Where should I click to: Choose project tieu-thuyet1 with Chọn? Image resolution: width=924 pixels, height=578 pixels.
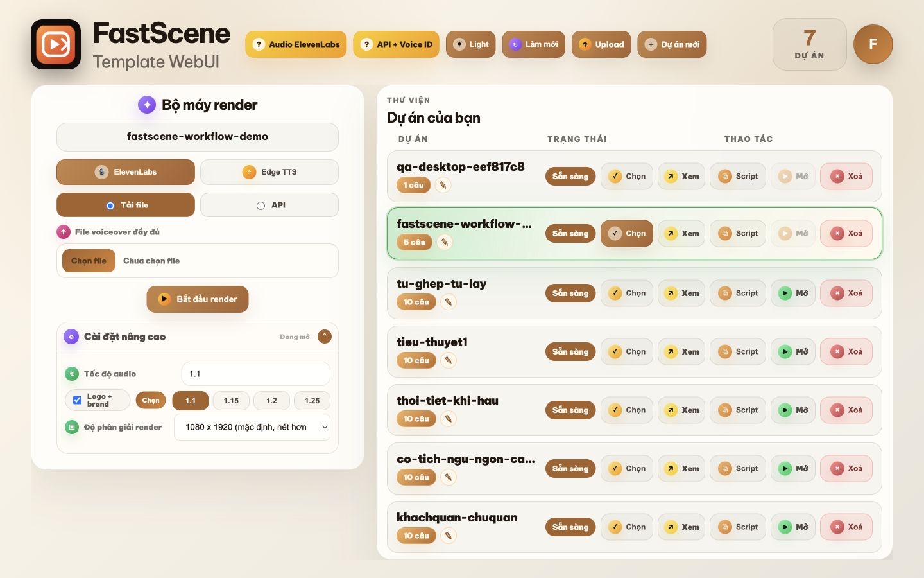click(x=627, y=352)
